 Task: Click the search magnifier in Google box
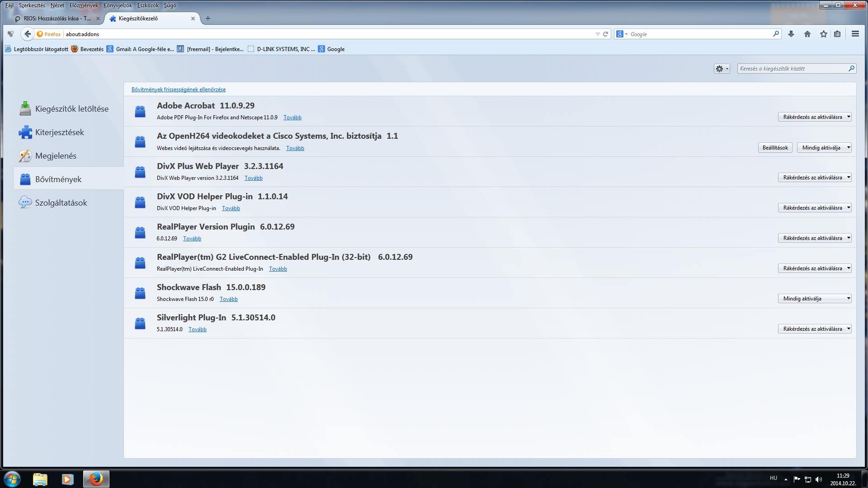click(776, 34)
